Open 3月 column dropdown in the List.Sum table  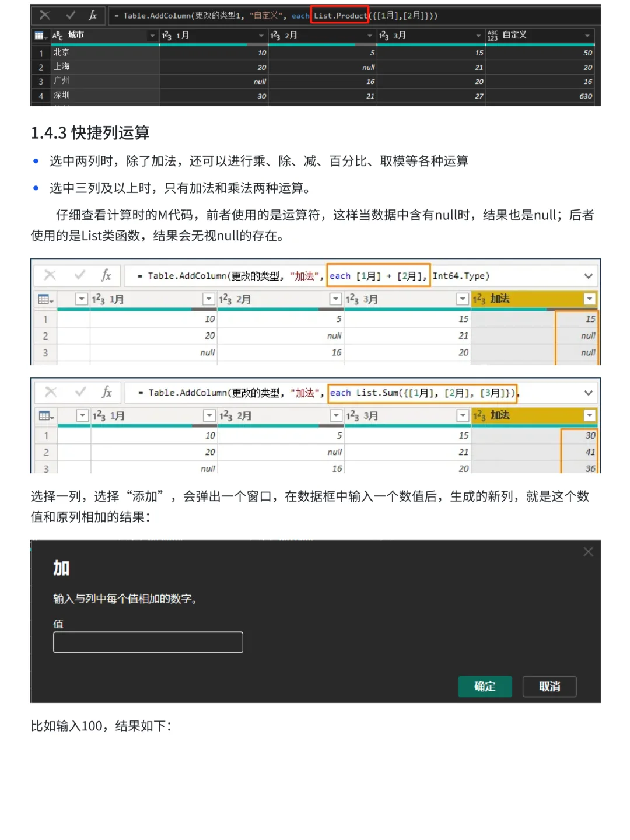(463, 416)
